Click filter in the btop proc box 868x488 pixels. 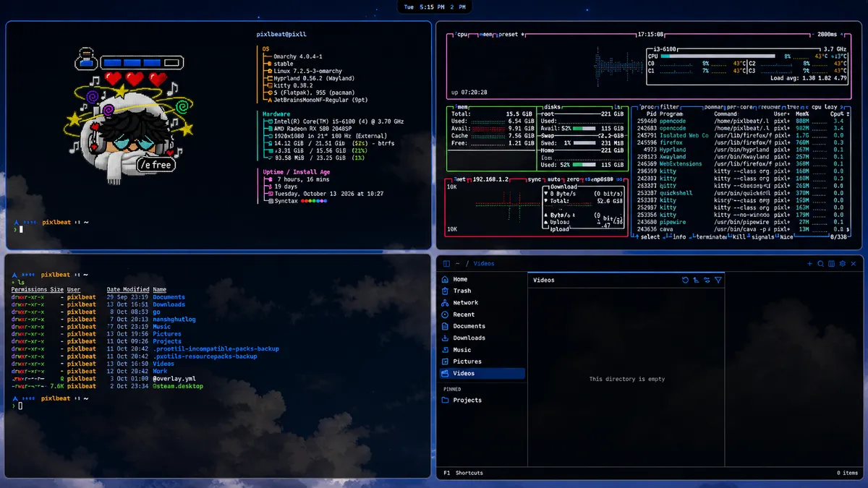(x=670, y=106)
